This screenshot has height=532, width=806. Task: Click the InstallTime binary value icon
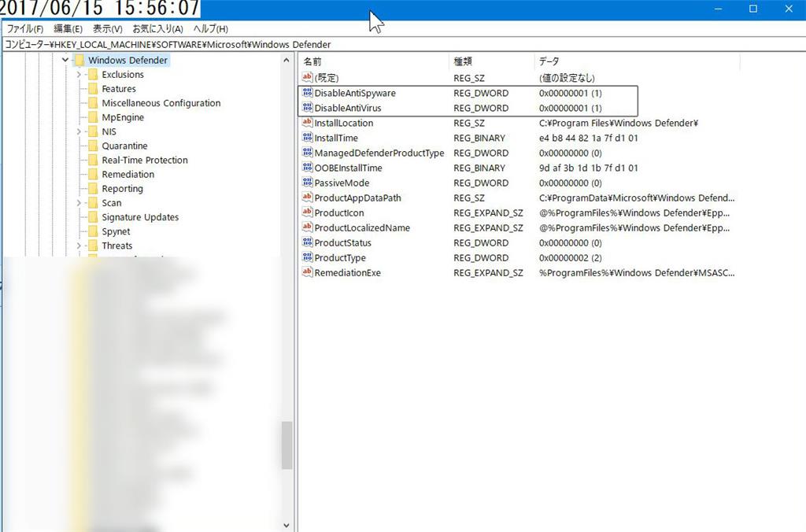click(x=308, y=137)
